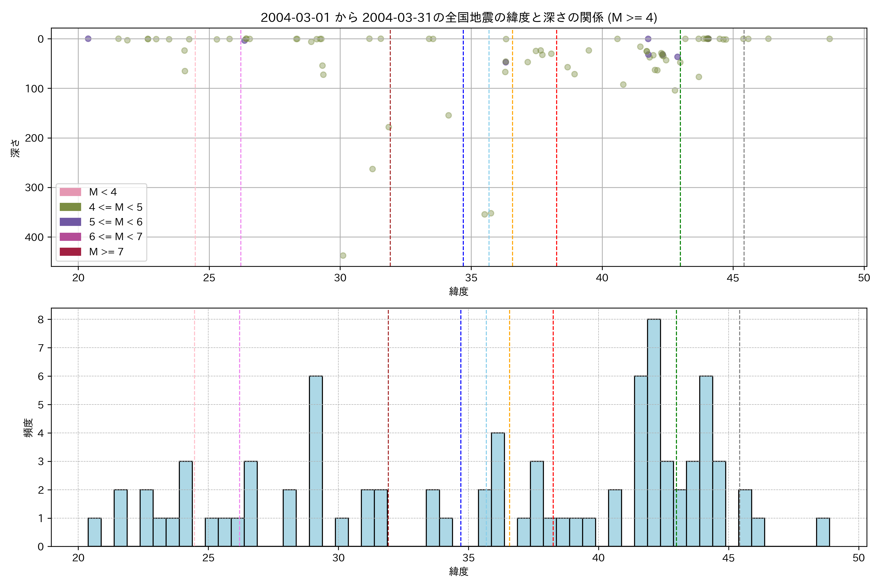The image size is (882, 588).
Task: Click the 8 tick label on the frequency axis
Action: pos(40,319)
